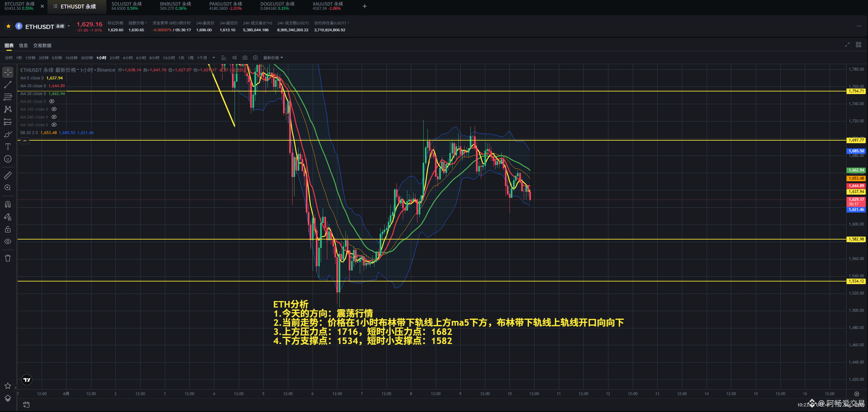Open the DOGEUSDT 永续 tab
Screen dimensions: 868x412
tap(277, 6)
